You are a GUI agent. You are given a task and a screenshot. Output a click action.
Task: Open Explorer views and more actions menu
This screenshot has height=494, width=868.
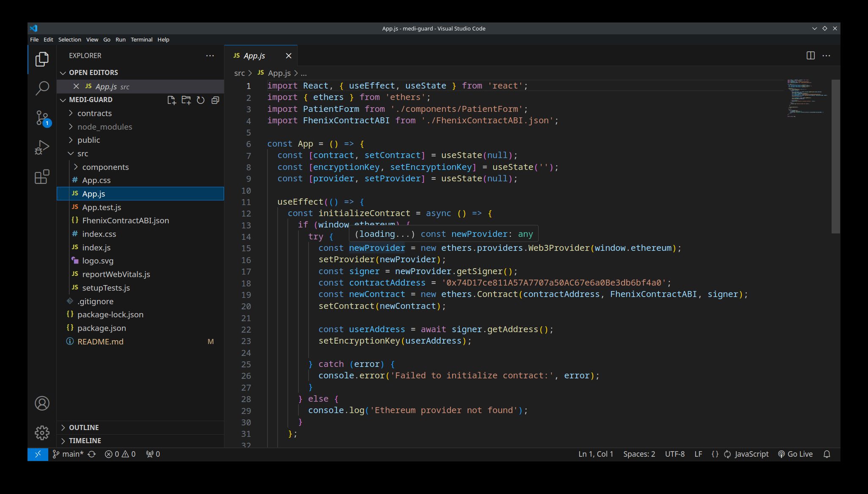tap(210, 56)
